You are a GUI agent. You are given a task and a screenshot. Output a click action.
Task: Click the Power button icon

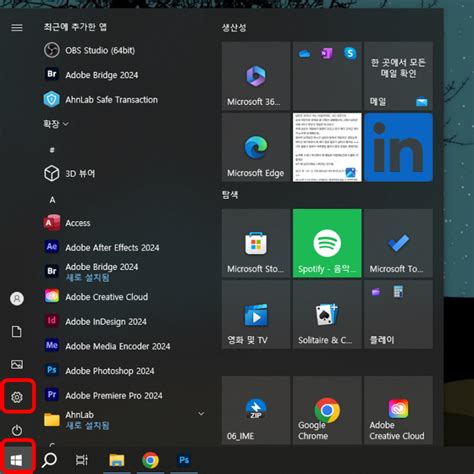(17, 430)
